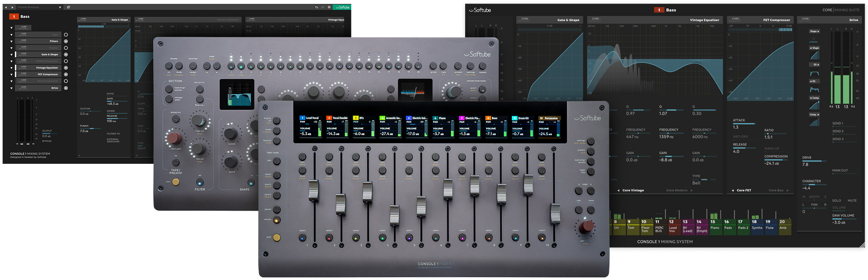
Task: Adjust the DAW VOLUME slider
Action: (x=844, y=219)
